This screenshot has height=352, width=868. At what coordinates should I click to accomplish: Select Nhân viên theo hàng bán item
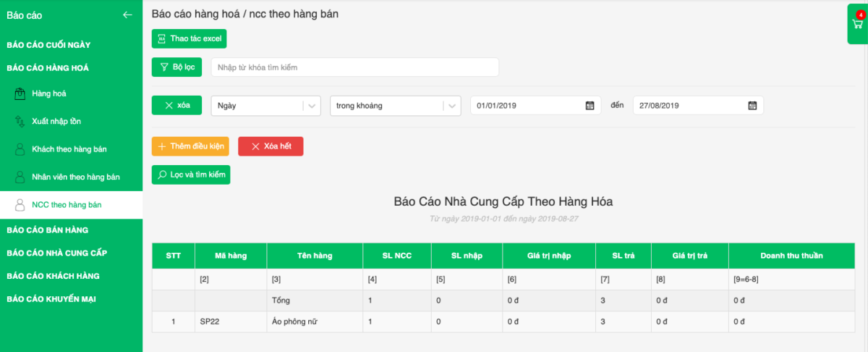click(x=75, y=177)
